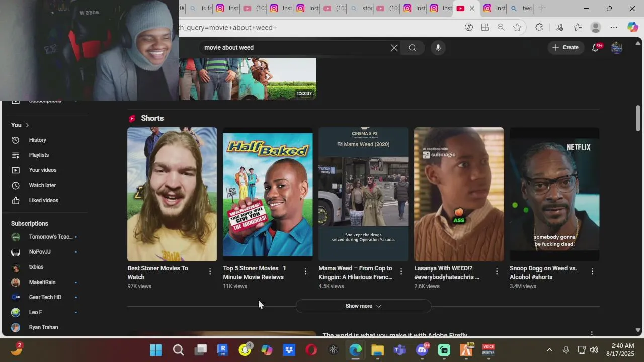Open Windows taskbar Search
The height and width of the screenshot is (362, 644).
click(x=178, y=350)
